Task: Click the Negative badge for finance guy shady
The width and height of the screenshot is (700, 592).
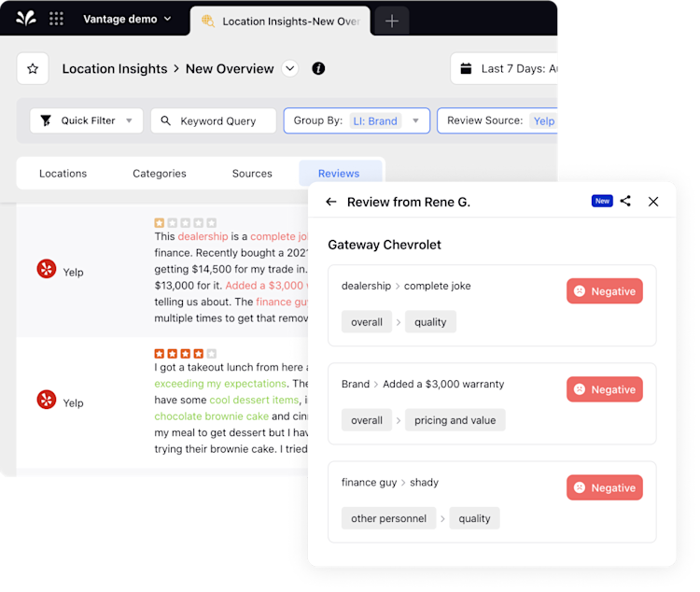Action: coord(605,487)
